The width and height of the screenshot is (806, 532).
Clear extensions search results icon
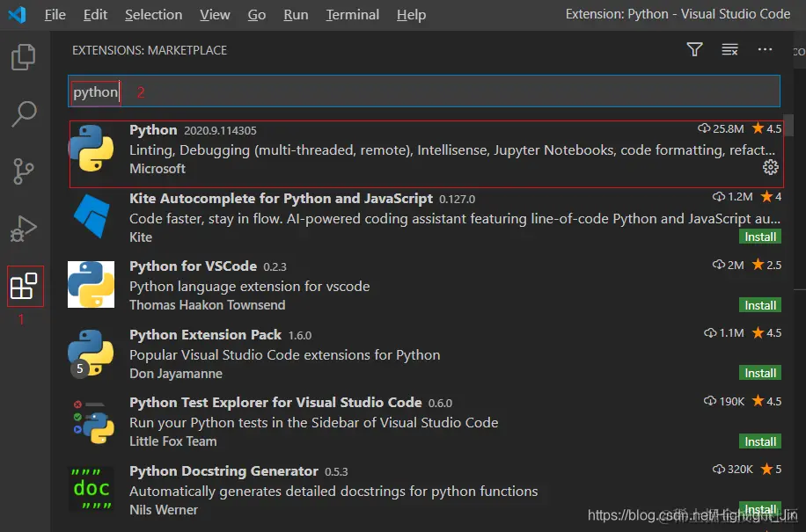tap(729, 49)
